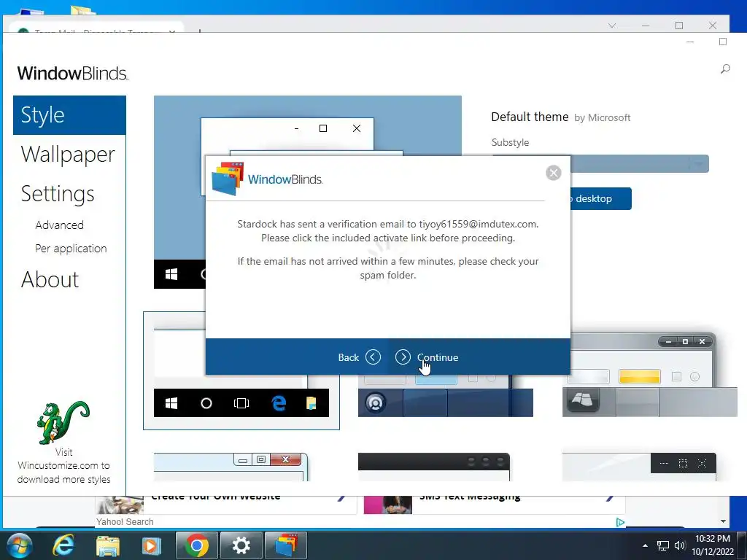Click the Chrome tab list chevron
Screen dimensions: 747x560
(x=612, y=26)
